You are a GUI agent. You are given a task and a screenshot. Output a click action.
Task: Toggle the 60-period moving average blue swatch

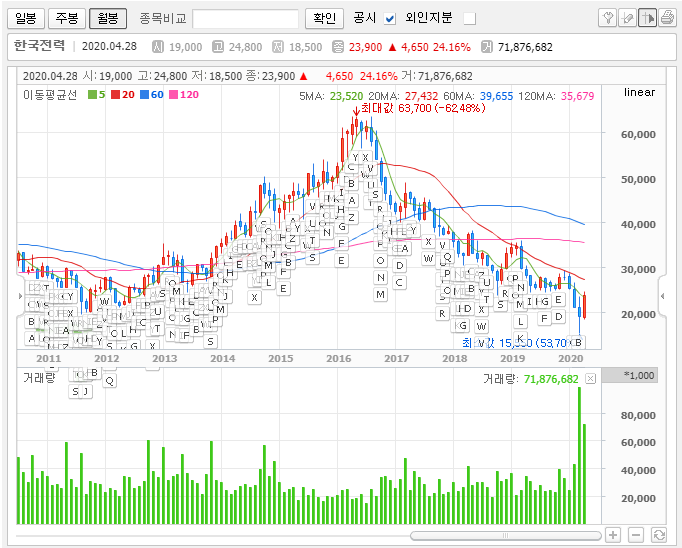pos(144,94)
